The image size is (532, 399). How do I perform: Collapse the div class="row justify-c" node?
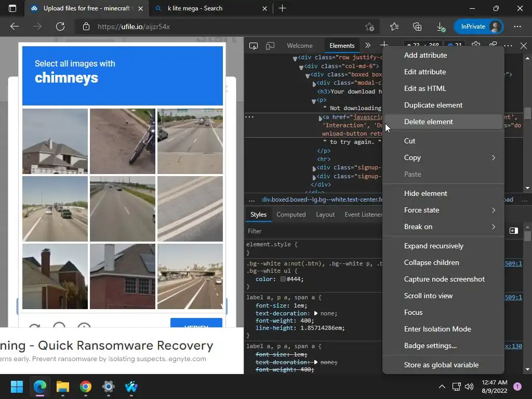click(x=295, y=59)
